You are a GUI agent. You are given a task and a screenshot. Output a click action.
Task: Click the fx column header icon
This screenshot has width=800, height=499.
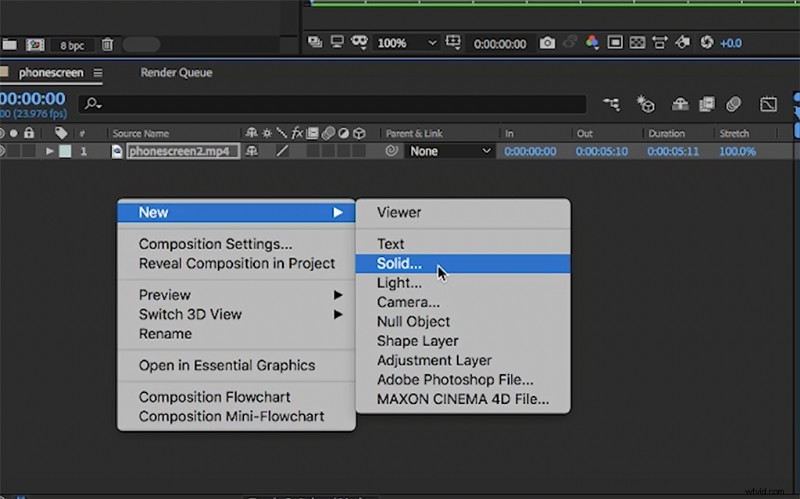[297, 134]
